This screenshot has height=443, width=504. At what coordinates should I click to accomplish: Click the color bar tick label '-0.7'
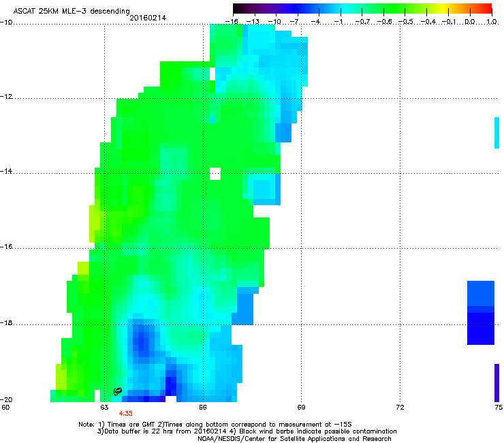coord(362,22)
